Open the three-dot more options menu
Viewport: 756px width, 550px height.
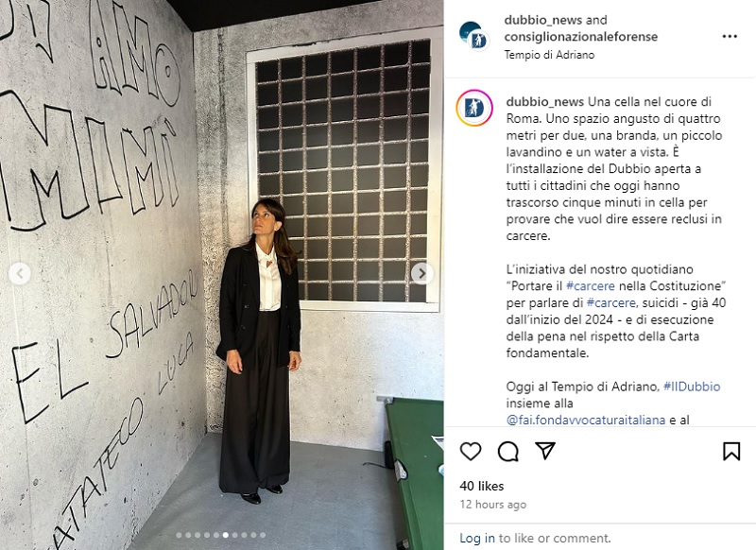[730, 37]
